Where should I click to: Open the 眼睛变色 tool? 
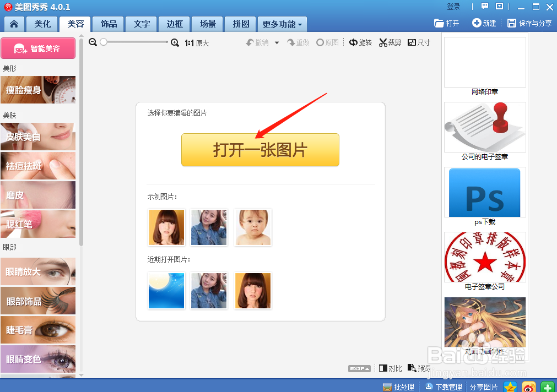point(38,360)
